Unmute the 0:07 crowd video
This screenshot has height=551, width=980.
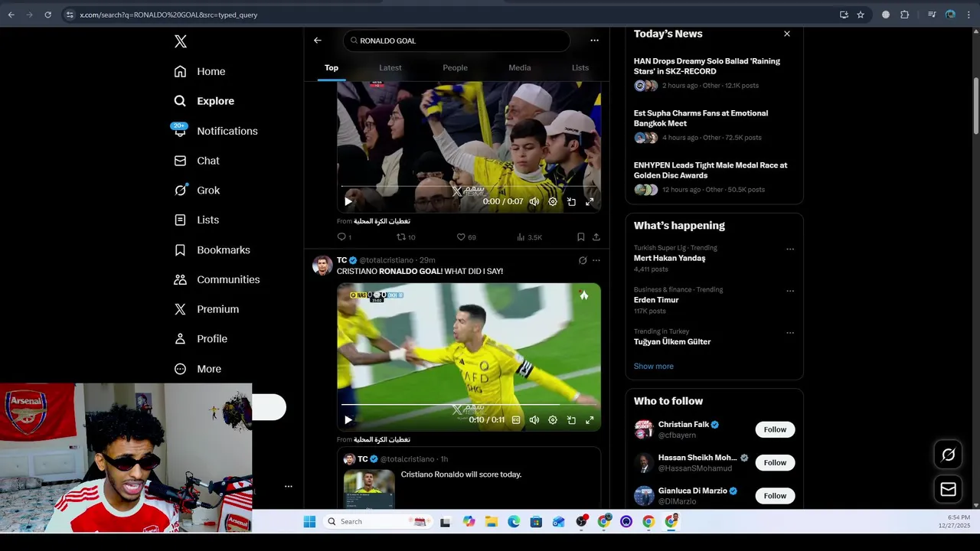[x=534, y=202]
